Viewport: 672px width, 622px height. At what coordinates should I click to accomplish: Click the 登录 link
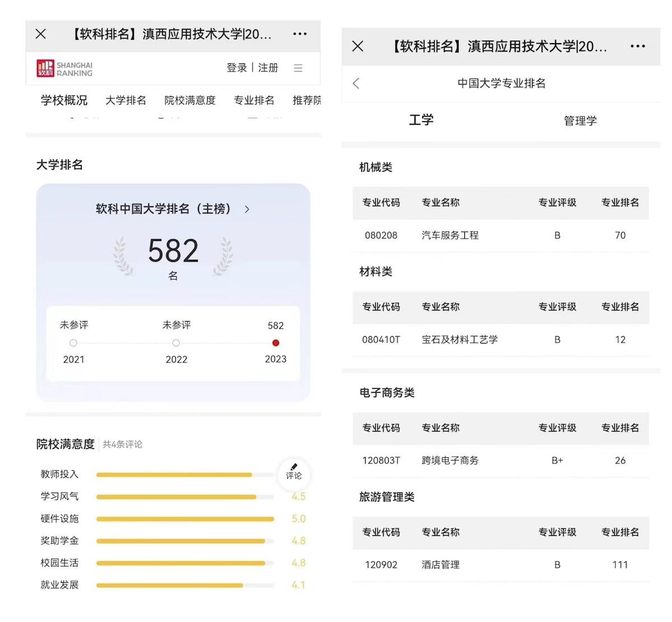click(237, 68)
